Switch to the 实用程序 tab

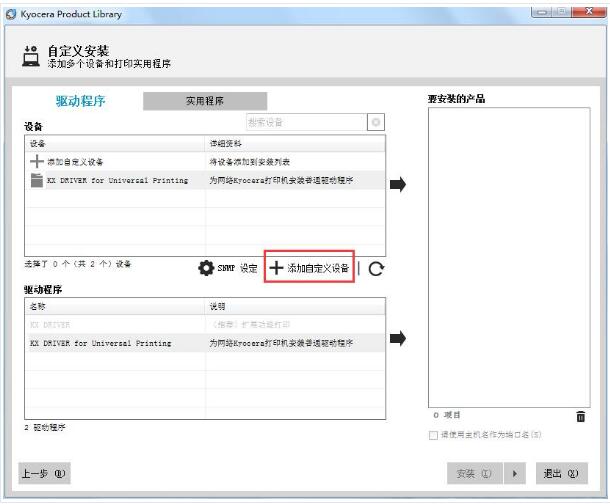[x=205, y=101]
